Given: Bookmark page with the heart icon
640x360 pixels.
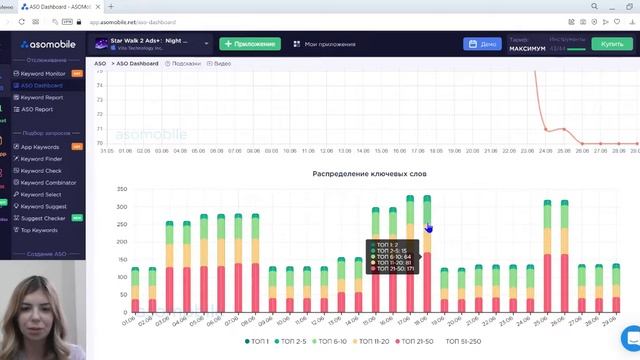Looking at the screenshot, I should [617, 22].
